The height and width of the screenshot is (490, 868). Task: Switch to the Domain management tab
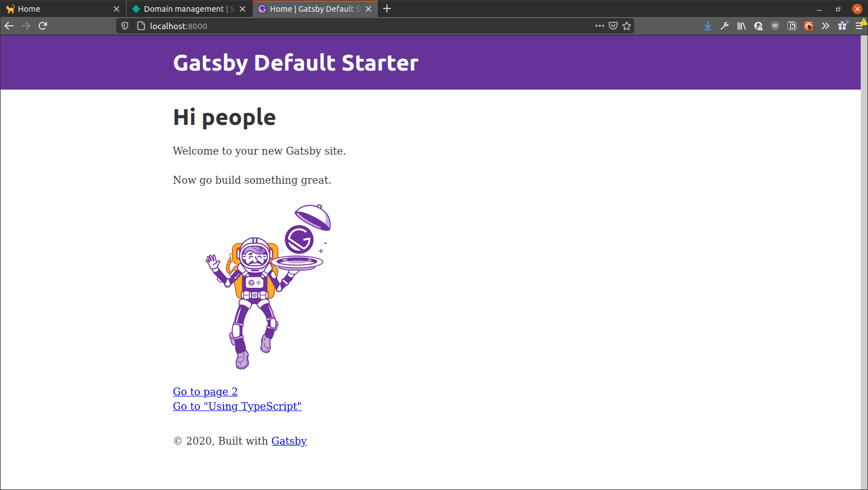(183, 9)
